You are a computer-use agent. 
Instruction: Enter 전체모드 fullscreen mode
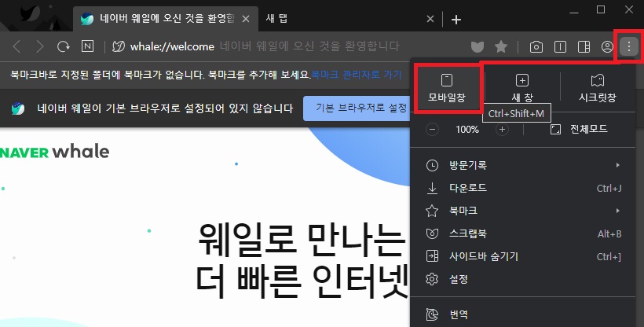point(579,130)
